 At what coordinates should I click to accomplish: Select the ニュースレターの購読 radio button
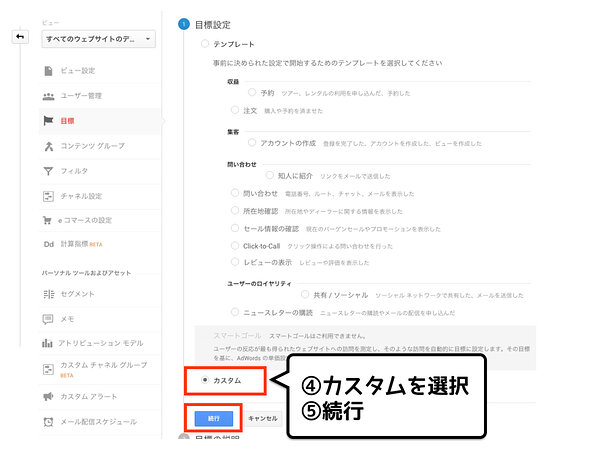[x=235, y=312]
